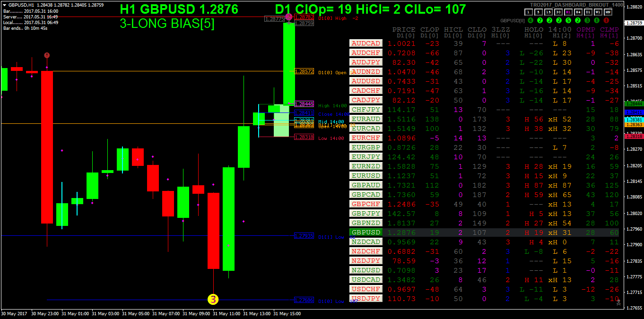Open the AUDCHF symbol button

point(366,52)
